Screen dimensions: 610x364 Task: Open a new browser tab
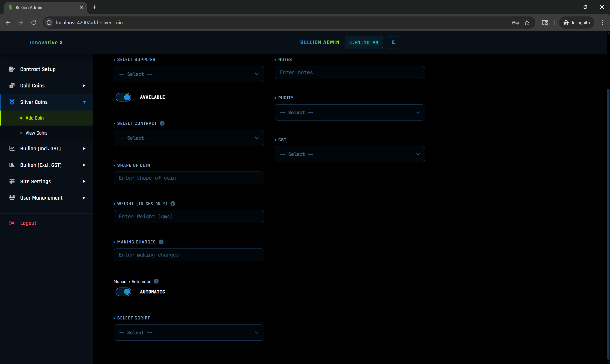(94, 7)
